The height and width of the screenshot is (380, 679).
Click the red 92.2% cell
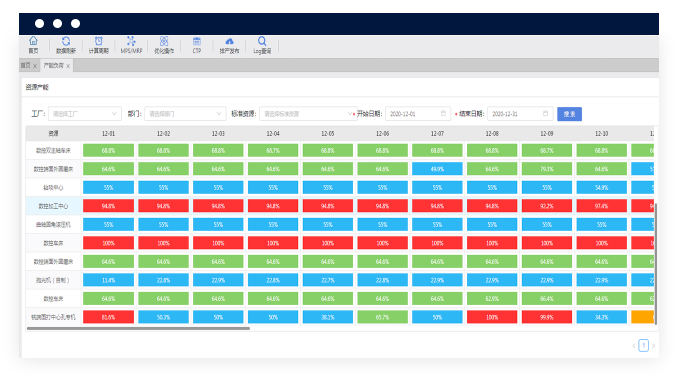pyautogui.click(x=546, y=206)
